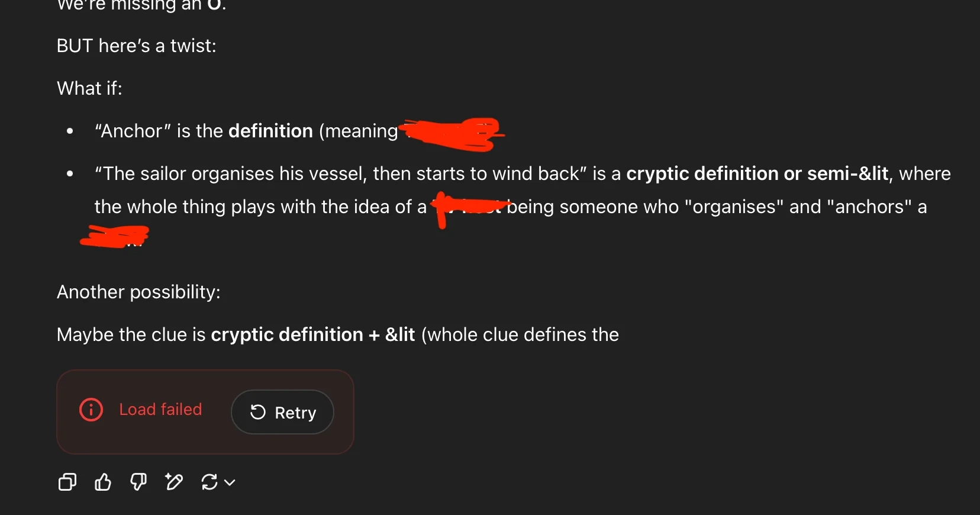Click the "BUT here's a twist:" line
This screenshot has height=515, width=980.
(137, 46)
